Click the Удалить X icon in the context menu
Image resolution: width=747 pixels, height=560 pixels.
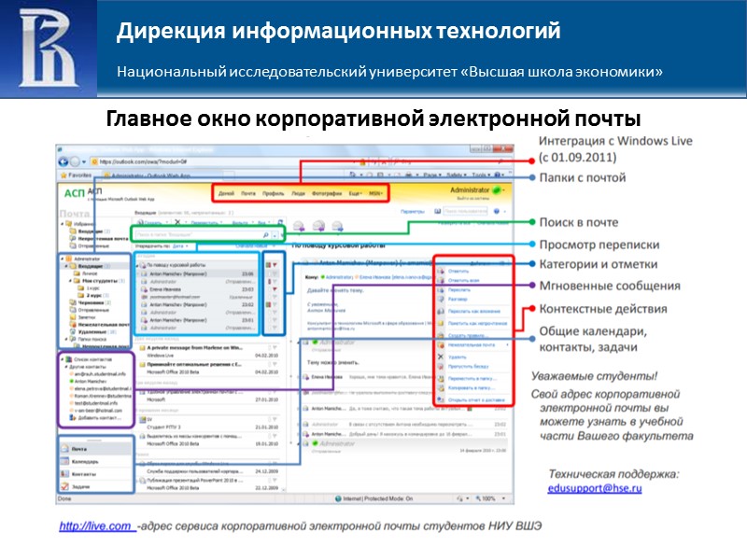[440, 357]
